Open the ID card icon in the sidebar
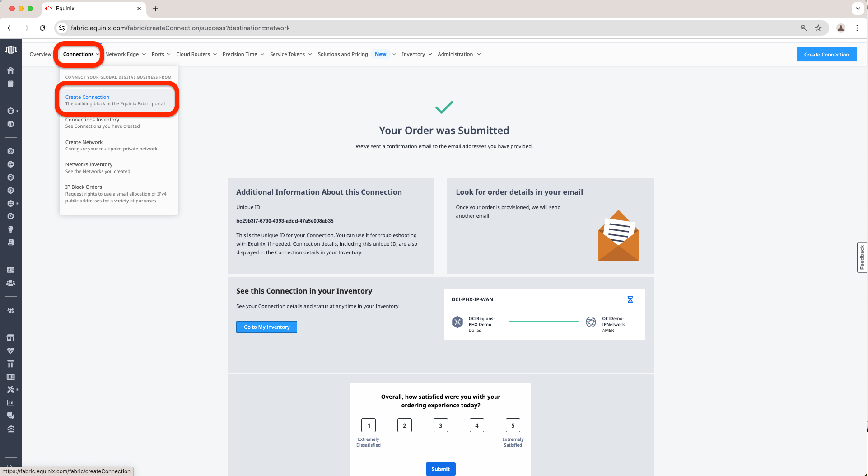The image size is (868, 476). click(x=11, y=270)
